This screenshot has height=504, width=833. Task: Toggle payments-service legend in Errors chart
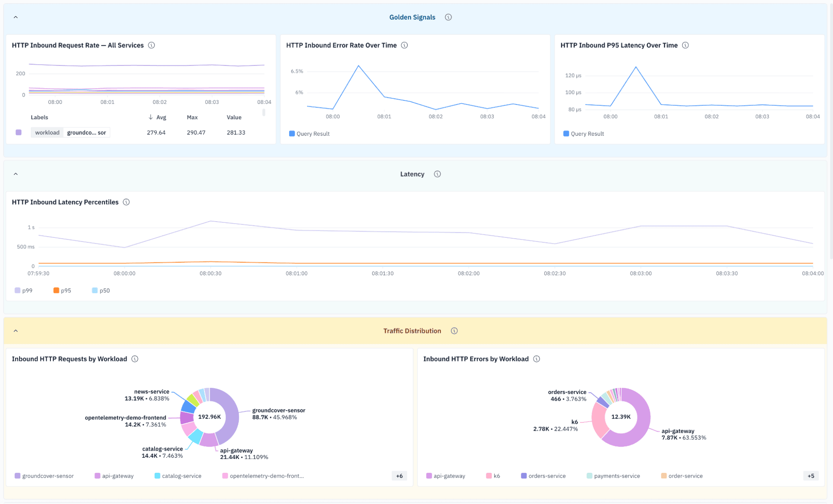click(613, 476)
